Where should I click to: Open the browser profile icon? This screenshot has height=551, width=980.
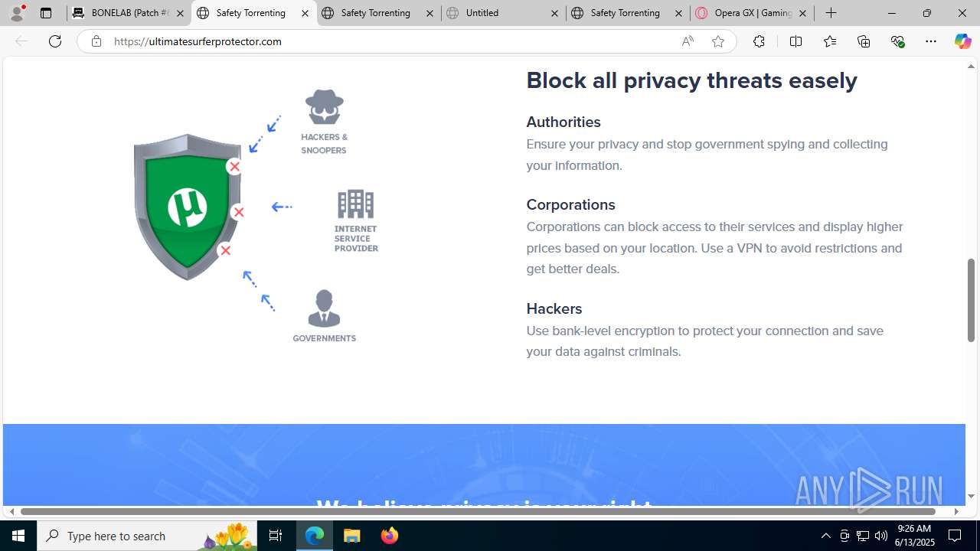click(x=17, y=12)
